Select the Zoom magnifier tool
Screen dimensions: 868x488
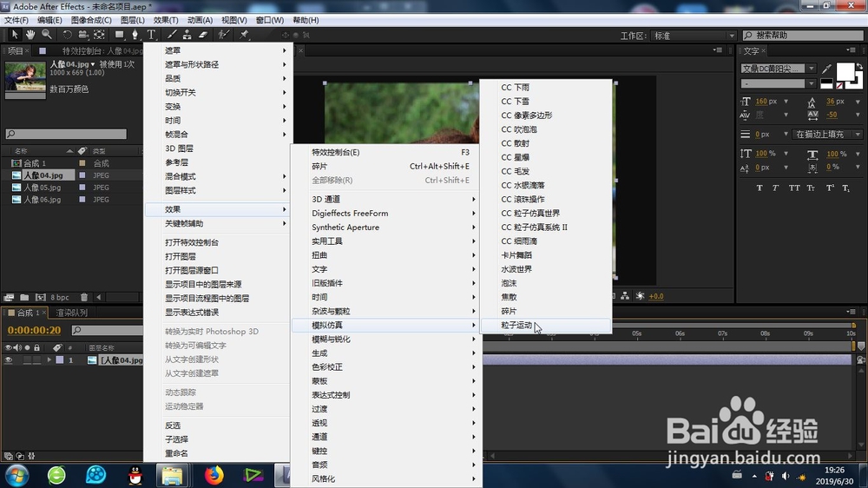click(47, 35)
